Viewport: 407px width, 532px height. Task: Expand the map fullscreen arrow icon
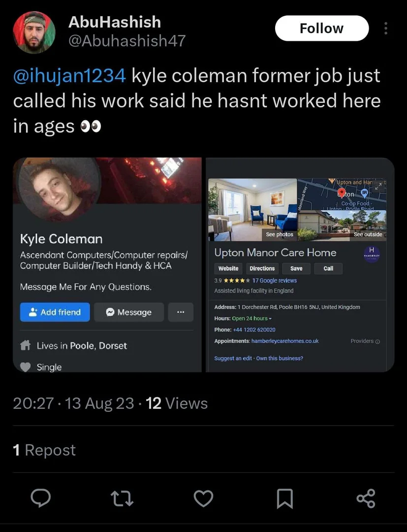[378, 185]
